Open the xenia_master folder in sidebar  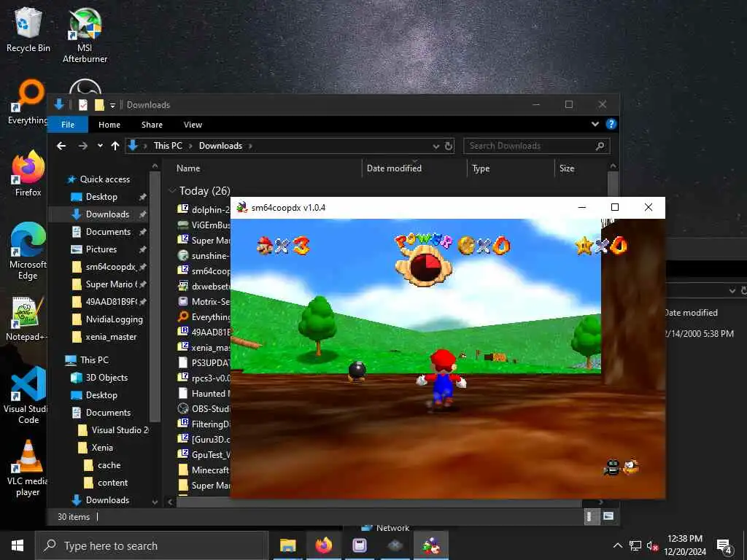111,337
